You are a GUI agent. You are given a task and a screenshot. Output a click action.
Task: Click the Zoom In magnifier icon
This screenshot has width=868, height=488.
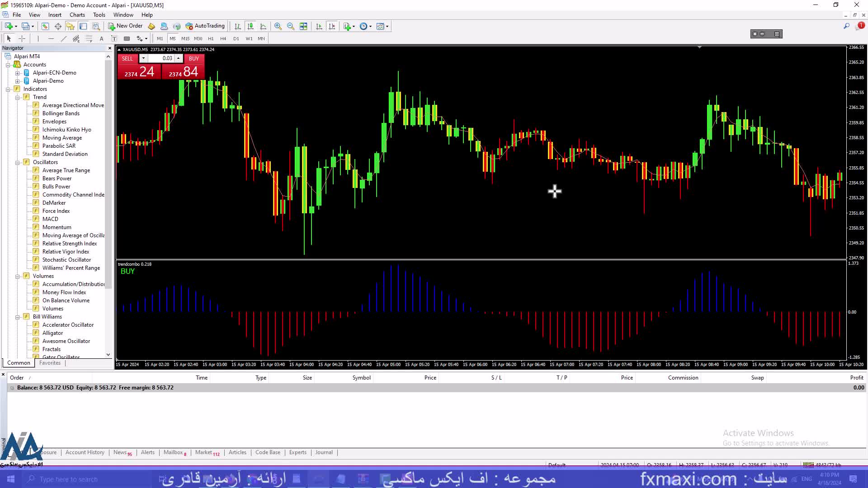coord(278,26)
